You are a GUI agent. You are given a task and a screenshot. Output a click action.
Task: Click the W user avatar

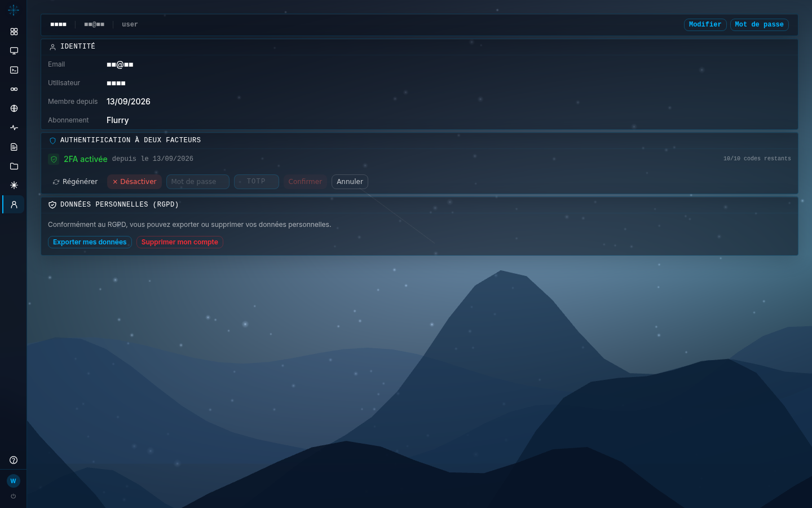coord(14,481)
